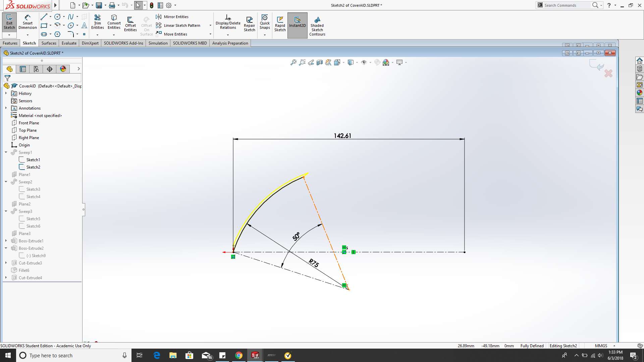The width and height of the screenshot is (644, 362).
Task: Select Front Plane in the tree
Action: (29, 123)
